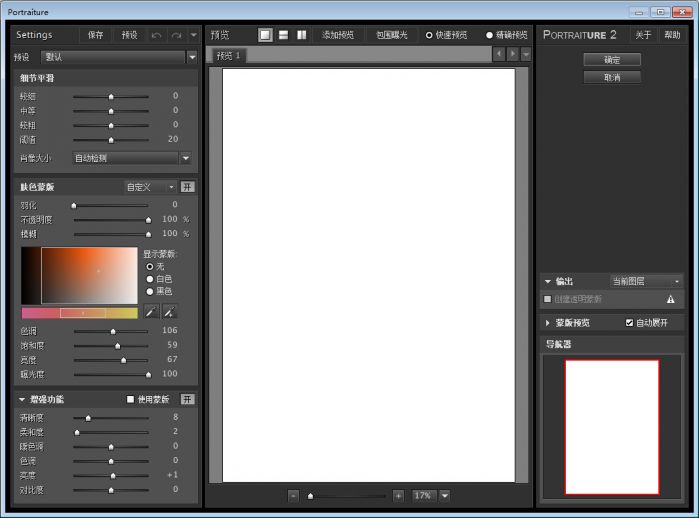Enable the 使用蒙版 checkbox
Viewport: 699px width, 518px height.
tap(130, 399)
